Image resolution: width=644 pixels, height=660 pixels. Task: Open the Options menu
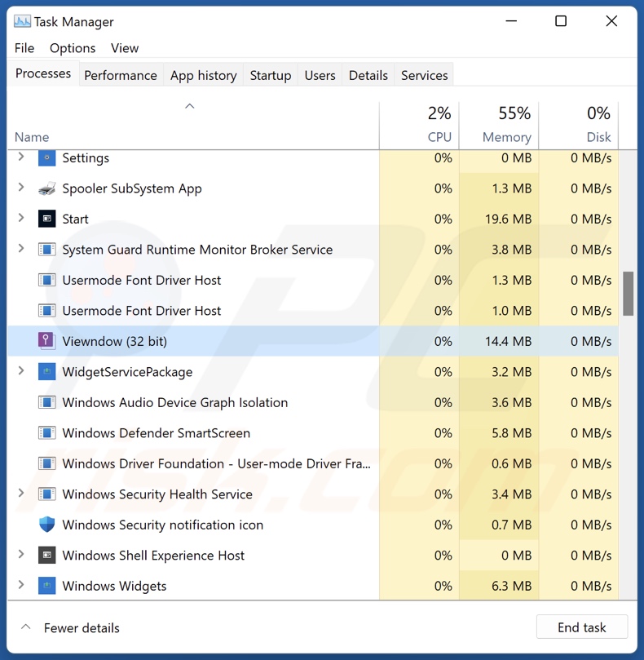[73, 48]
